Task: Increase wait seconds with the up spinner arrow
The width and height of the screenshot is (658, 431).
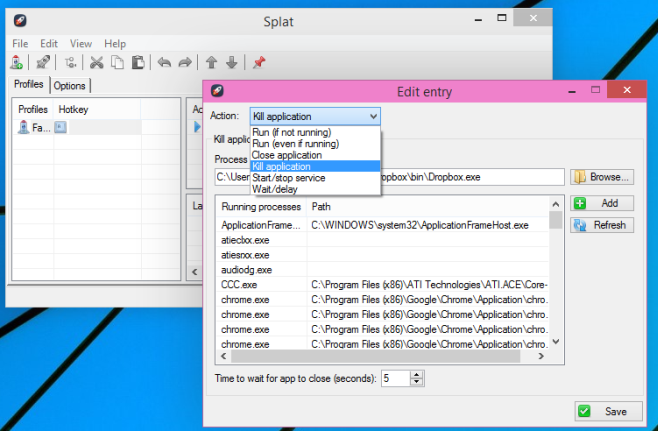Action: pyautogui.click(x=416, y=374)
